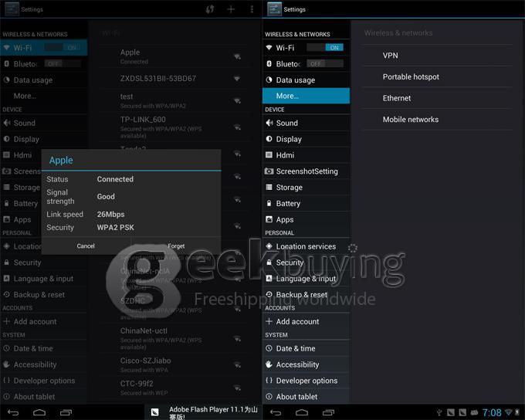525x420 pixels.
Task: Tap Recent apps button in left screen
Action: coord(66,412)
